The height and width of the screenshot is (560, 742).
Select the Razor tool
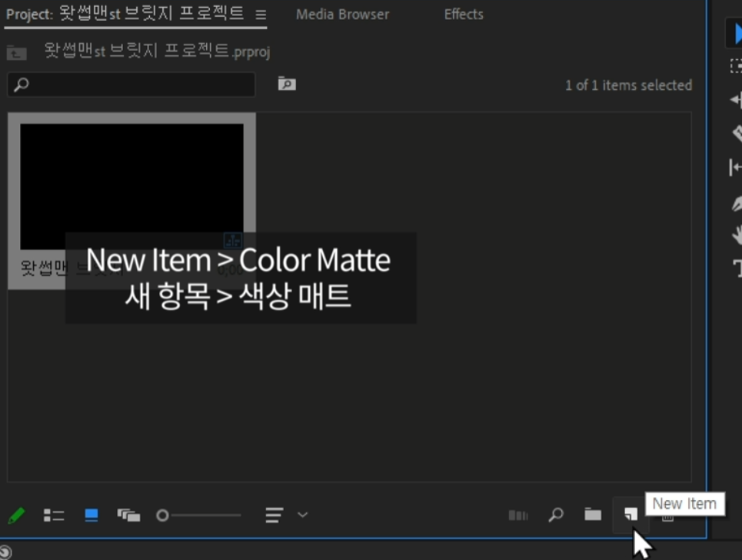click(737, 134)
